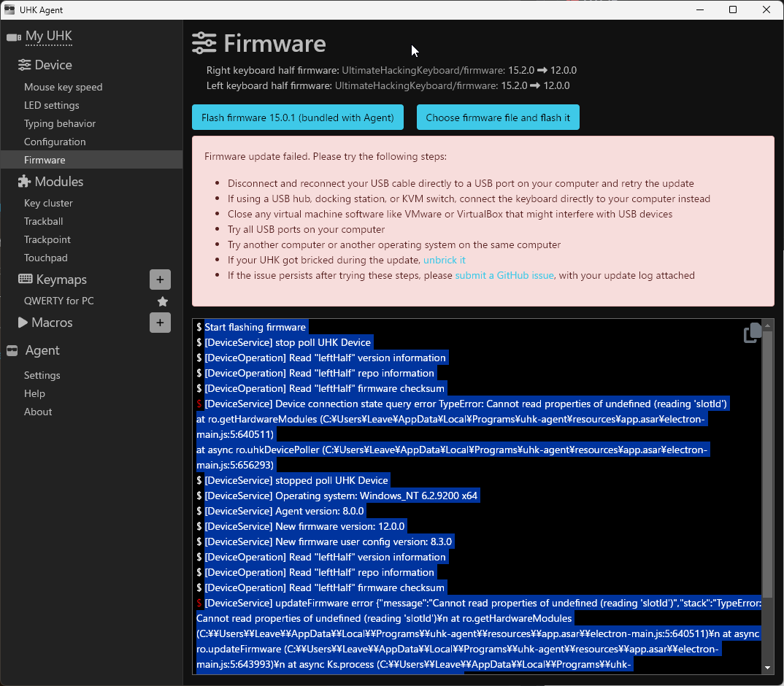Add a new keymap with plus icon
Viewport: 784px width, 686px height.
coord(160,280)
